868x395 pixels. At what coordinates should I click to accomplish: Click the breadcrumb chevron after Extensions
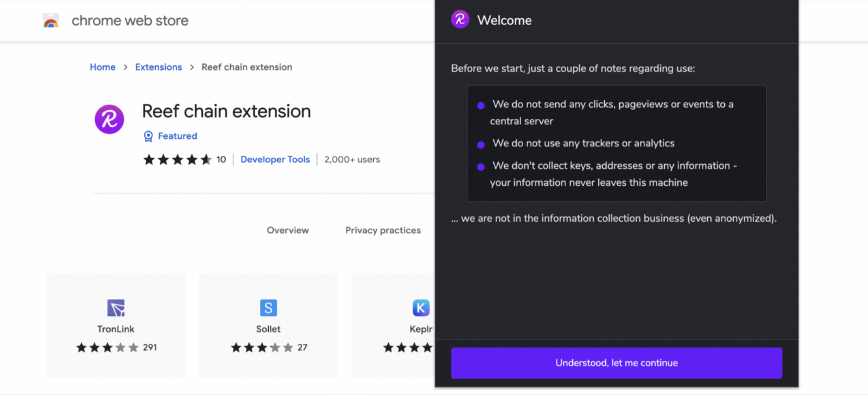pos(192,67)
